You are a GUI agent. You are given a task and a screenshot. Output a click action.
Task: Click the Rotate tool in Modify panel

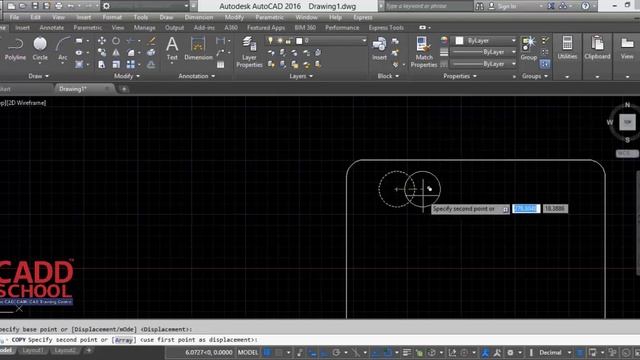pyautogui.click(x=116, y=41)
